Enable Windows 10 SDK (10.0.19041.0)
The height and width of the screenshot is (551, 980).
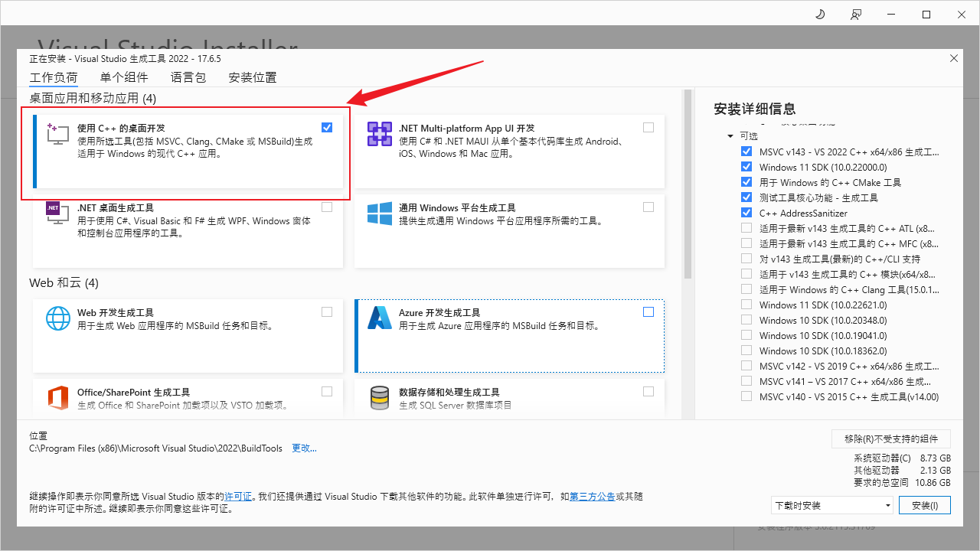746,335
